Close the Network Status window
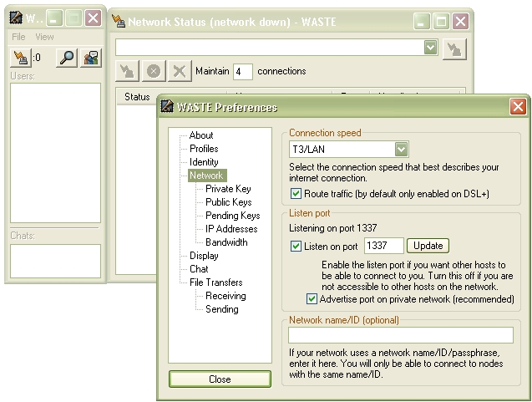Screen dimensions: 532x402 coord(461,22)
